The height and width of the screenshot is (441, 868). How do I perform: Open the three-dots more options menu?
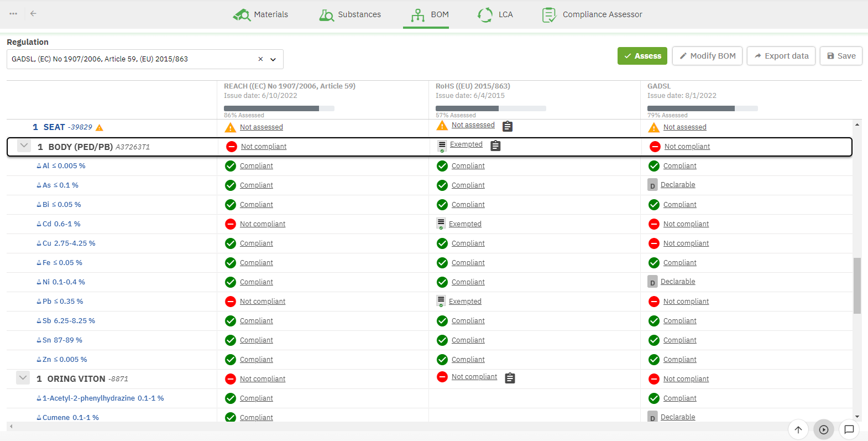coord(13,14)
